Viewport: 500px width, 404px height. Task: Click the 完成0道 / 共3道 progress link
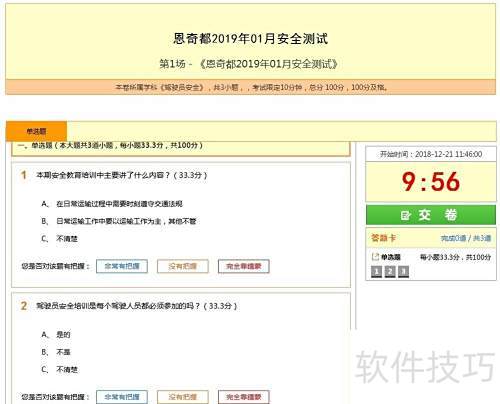(466, 238)
